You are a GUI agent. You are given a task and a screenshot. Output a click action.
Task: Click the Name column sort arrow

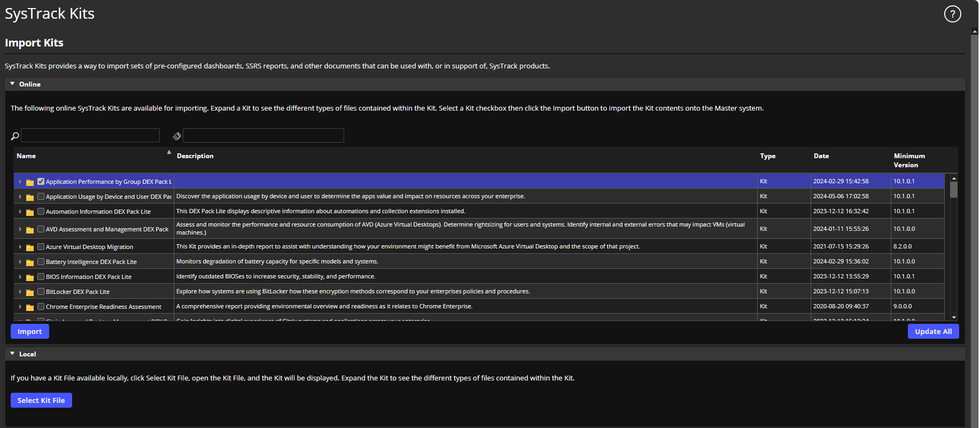[169, 152]
